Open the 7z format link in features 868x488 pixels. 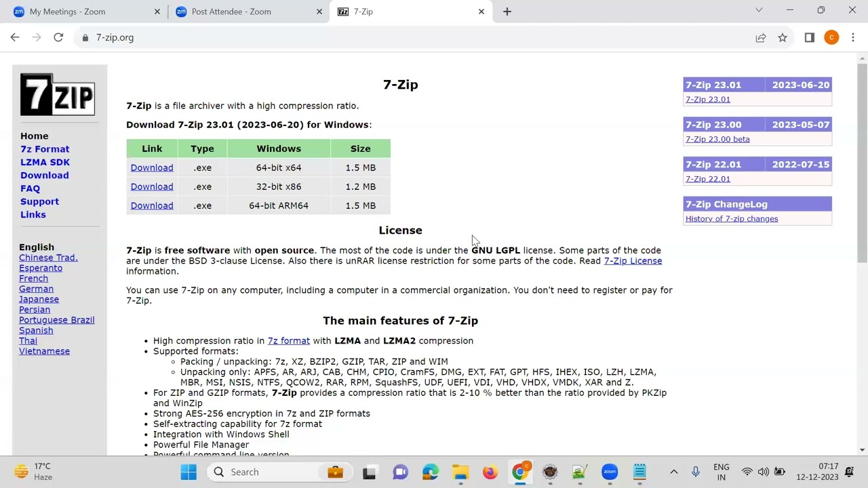tap(289, 341)
